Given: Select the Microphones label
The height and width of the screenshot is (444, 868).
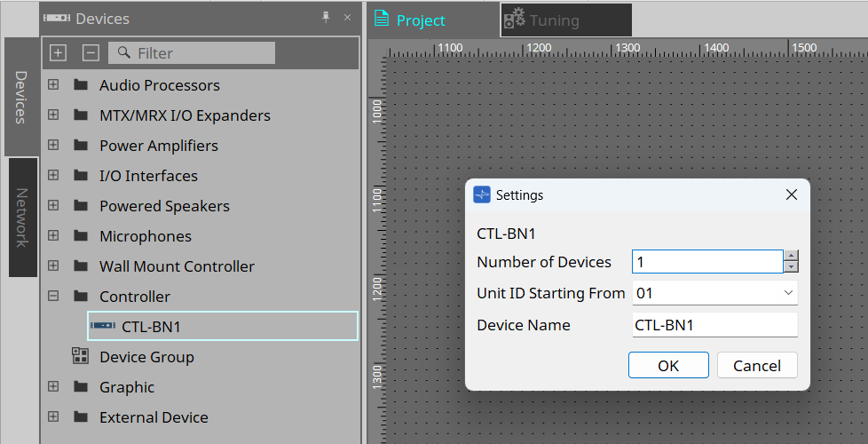Looking at the screenshot, I should pyautogui.click(x=146, y=236).
